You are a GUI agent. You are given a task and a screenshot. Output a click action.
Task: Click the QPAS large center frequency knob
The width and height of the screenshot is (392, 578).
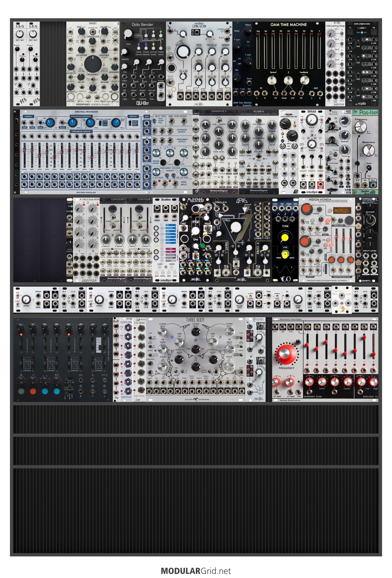236,227
